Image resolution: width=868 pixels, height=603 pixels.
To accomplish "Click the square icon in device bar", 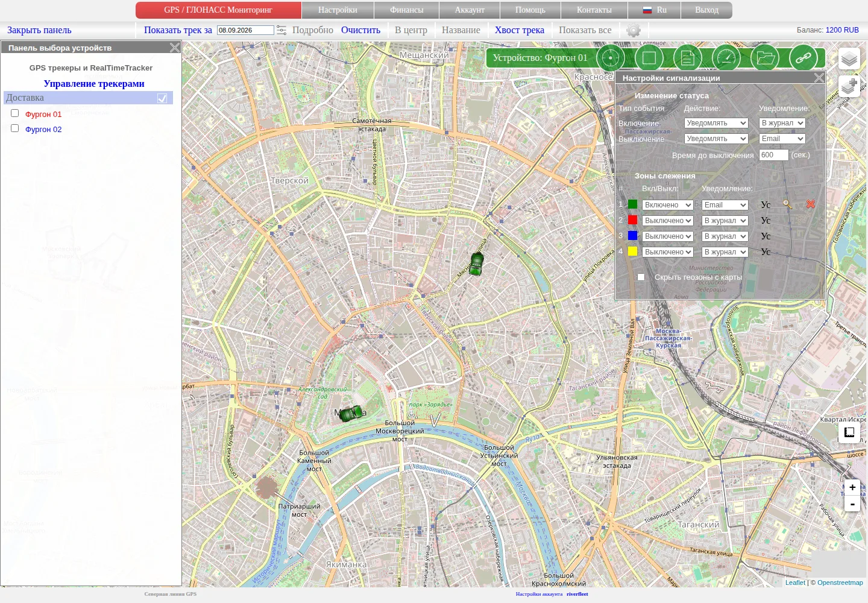I will [649, 58].
